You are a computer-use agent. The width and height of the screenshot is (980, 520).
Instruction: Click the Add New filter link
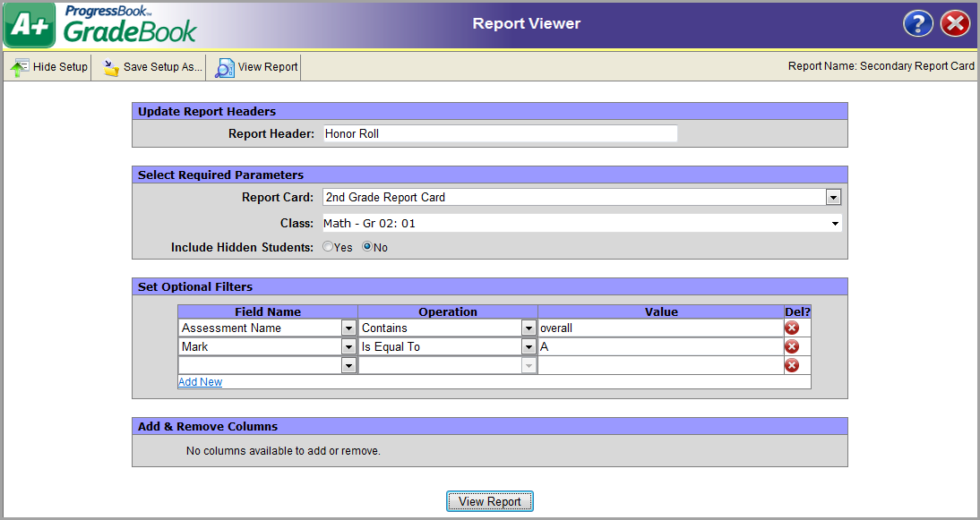[x=200, y=382]
